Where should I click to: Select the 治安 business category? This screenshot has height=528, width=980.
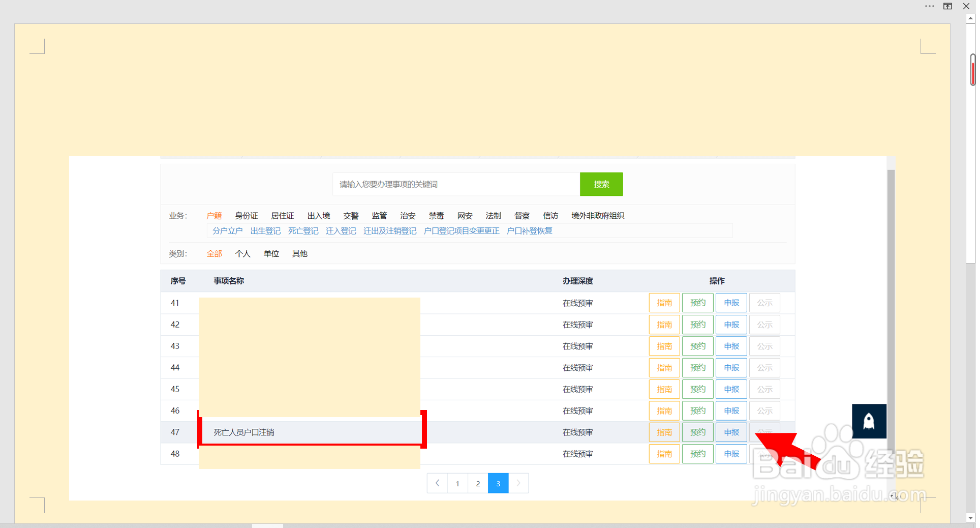[408, 216]
